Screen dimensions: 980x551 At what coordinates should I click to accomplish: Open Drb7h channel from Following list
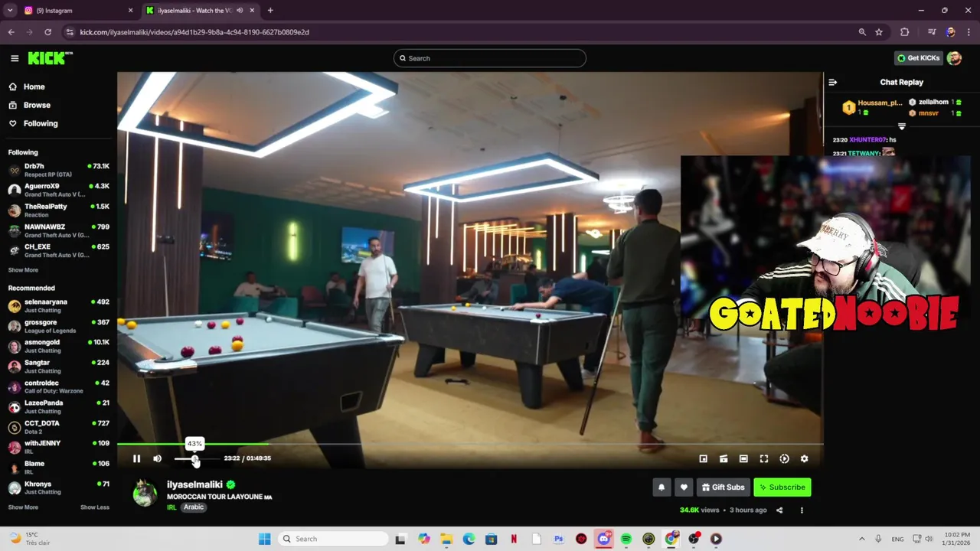point(58,170)
